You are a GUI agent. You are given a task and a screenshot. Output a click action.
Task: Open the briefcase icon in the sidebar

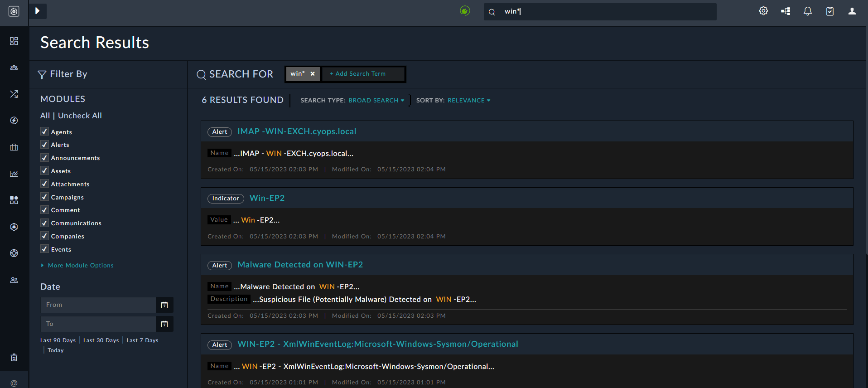coord(14,147)
